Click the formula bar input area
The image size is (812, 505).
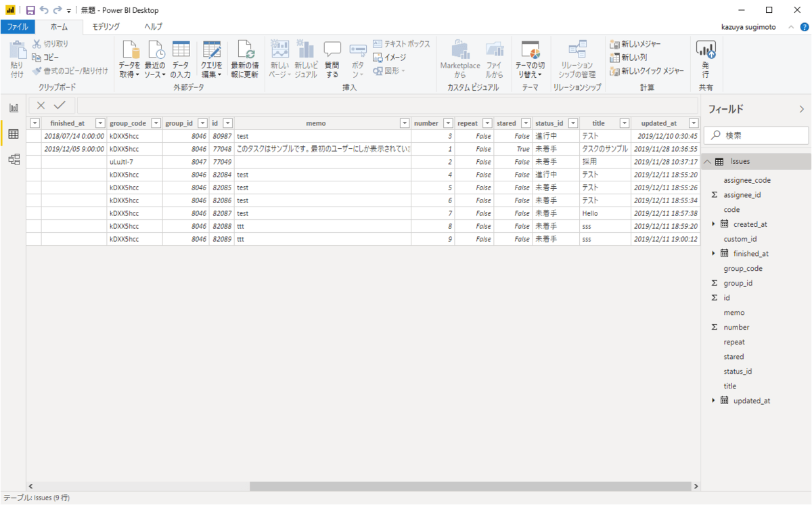click(387, 105)
